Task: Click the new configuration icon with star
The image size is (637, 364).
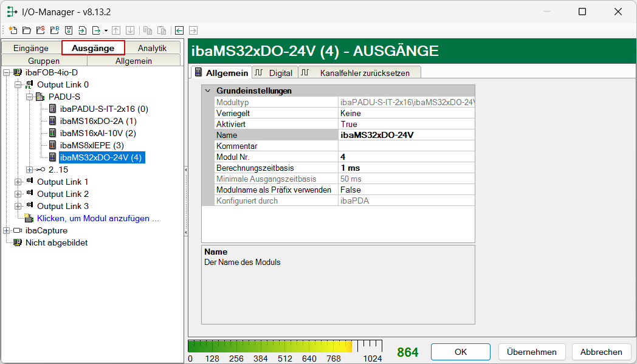Action: [x=12, y=30]
